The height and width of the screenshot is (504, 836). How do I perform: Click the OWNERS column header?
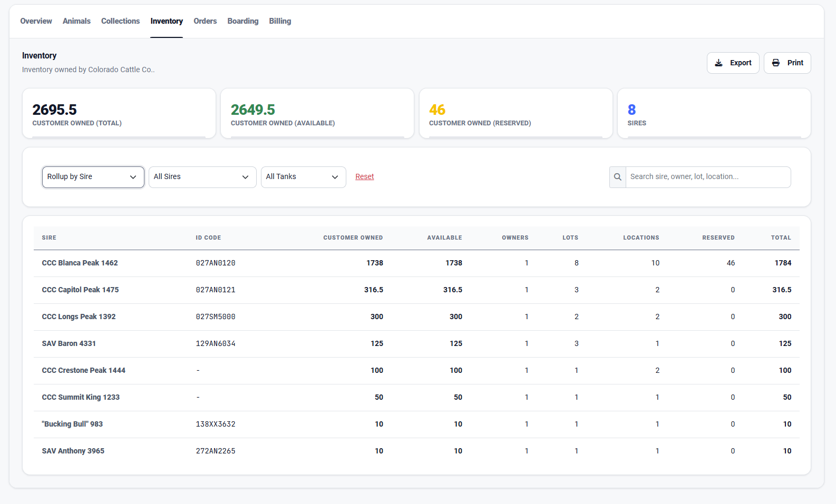click(x=515, y=238)
